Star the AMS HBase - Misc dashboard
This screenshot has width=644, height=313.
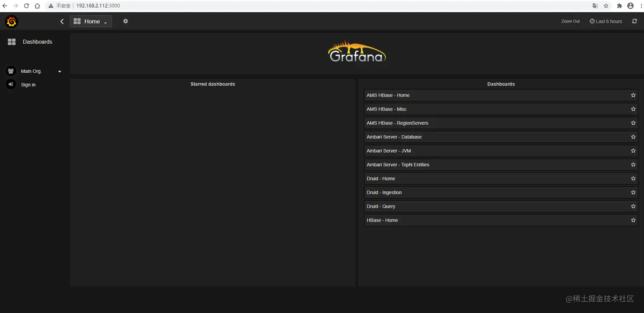(x=633, y=109)
